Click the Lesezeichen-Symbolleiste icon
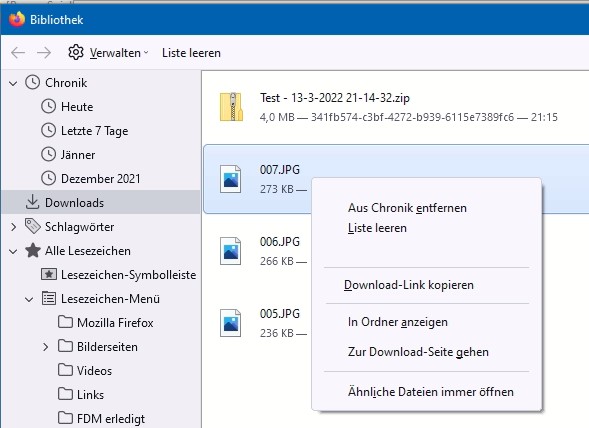The height and width of the screenshot is (428, 589). pos(49,274)
